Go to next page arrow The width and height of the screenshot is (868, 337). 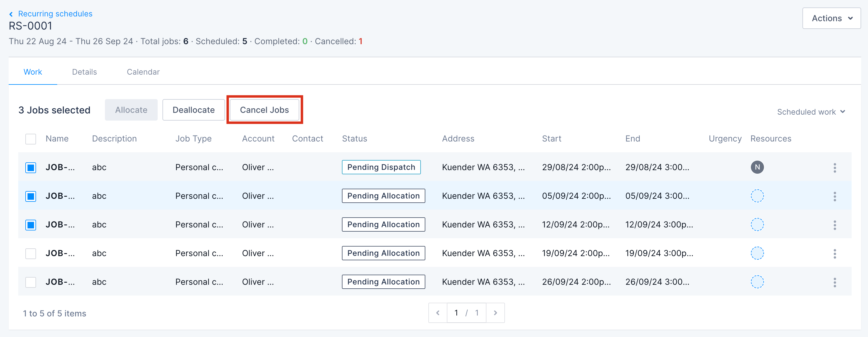[x=495, y=313]
